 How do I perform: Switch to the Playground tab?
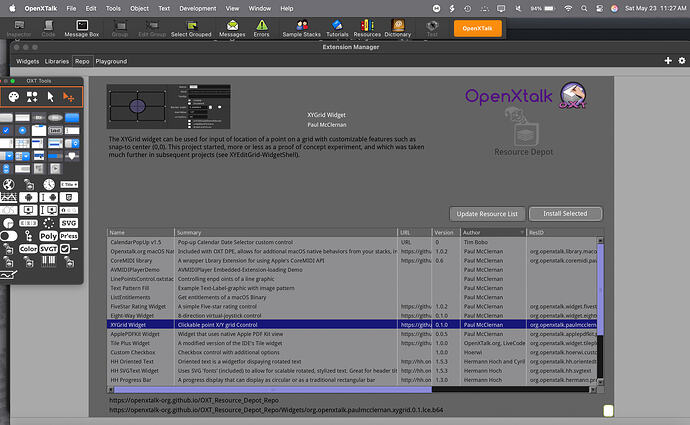(111, 61)
